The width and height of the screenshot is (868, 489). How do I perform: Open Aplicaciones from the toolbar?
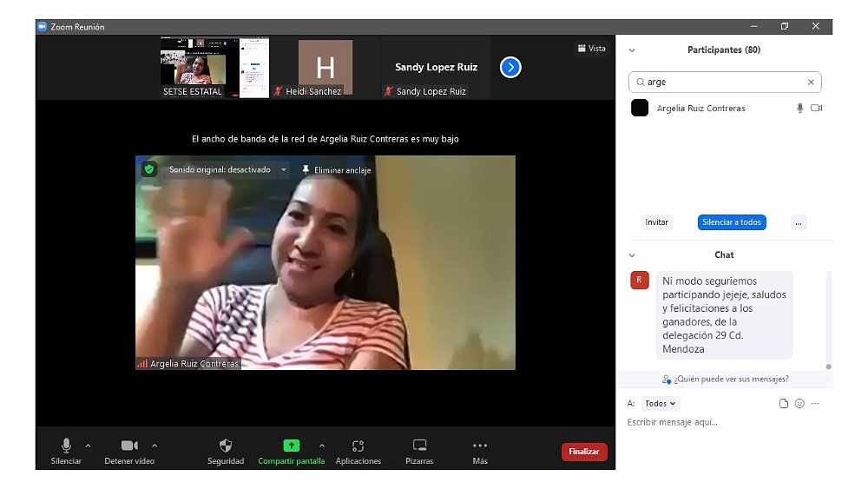click(x=358, y=446)
